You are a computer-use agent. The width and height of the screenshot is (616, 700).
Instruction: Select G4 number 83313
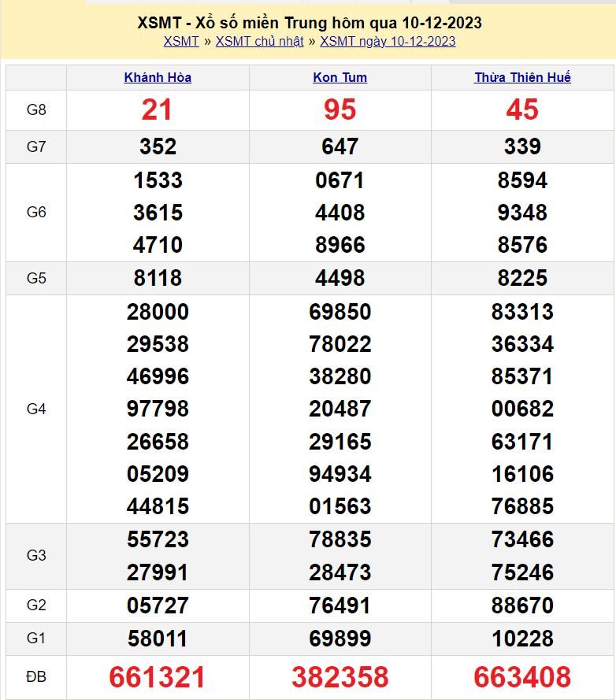click(522, 312)
